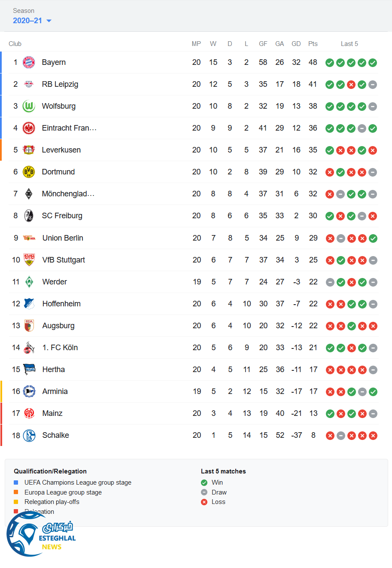
Task: Click the MP column header
Action: 196,44
